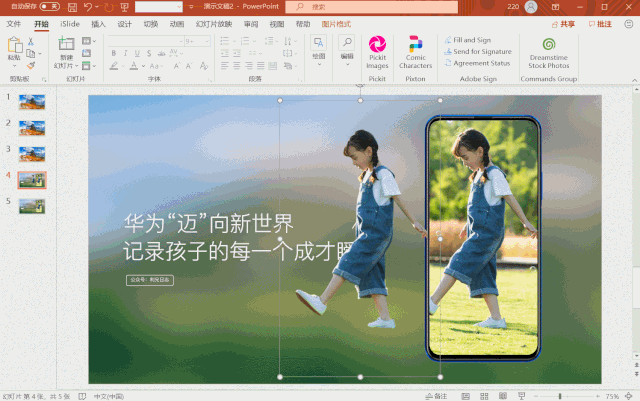Expand the Undo history arrow
The image size is (640, 401).
click(x=97, y=7)
